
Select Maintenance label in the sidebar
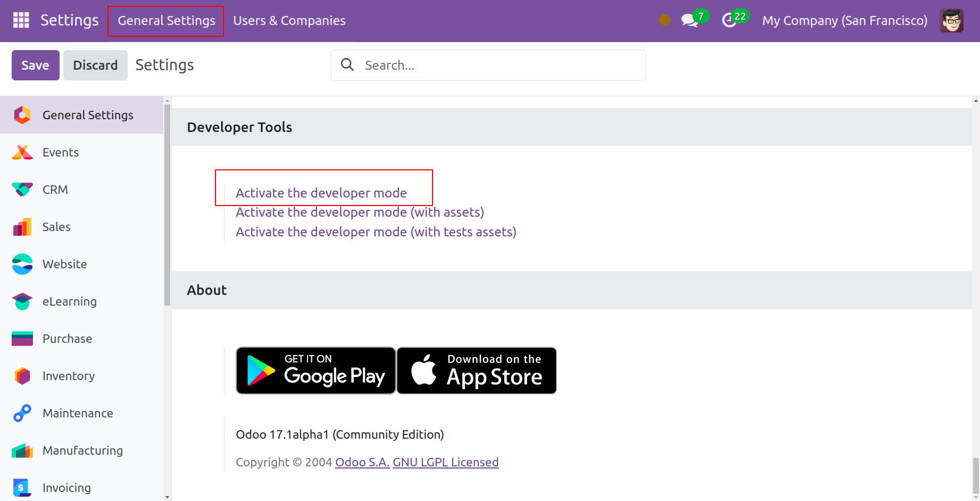78,413
